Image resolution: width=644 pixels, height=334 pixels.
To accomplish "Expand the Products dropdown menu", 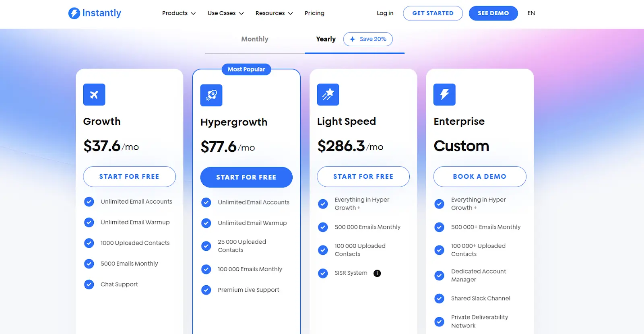I will [179, 13].
